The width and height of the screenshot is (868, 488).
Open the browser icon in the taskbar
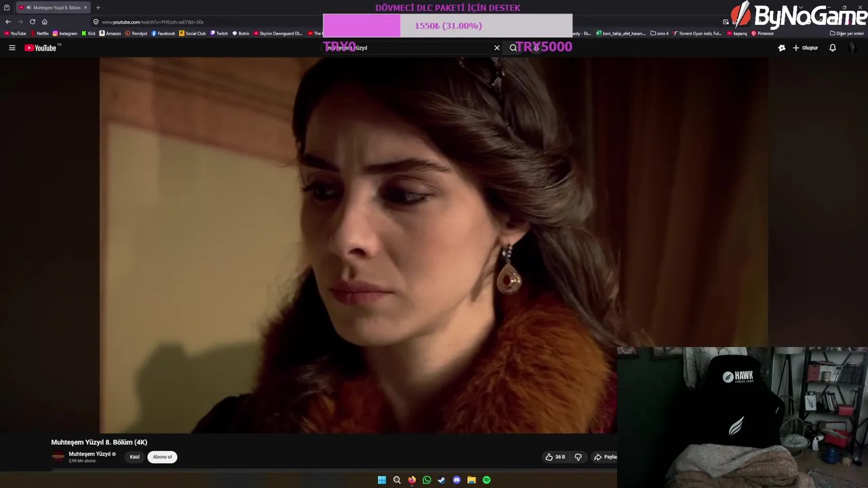coord(412,480)
